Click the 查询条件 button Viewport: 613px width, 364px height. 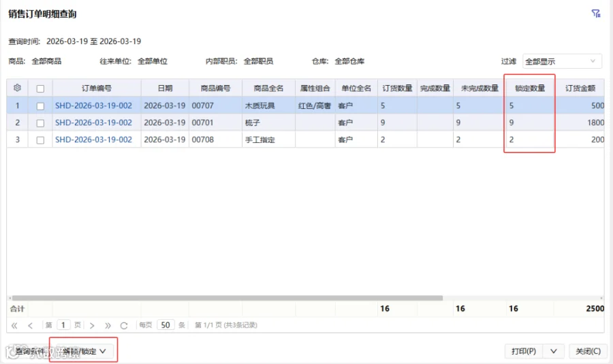click(x=29, y=351)
